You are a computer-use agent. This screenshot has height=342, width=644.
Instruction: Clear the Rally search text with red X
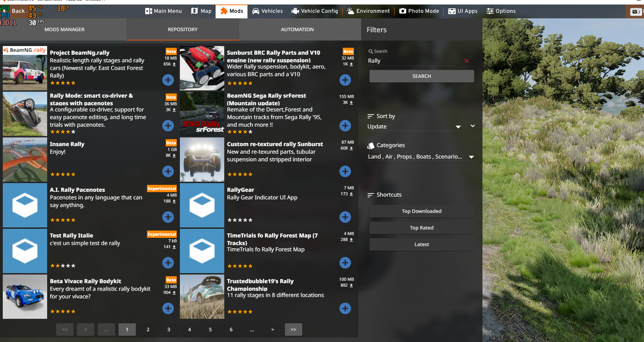coord(467,61)
